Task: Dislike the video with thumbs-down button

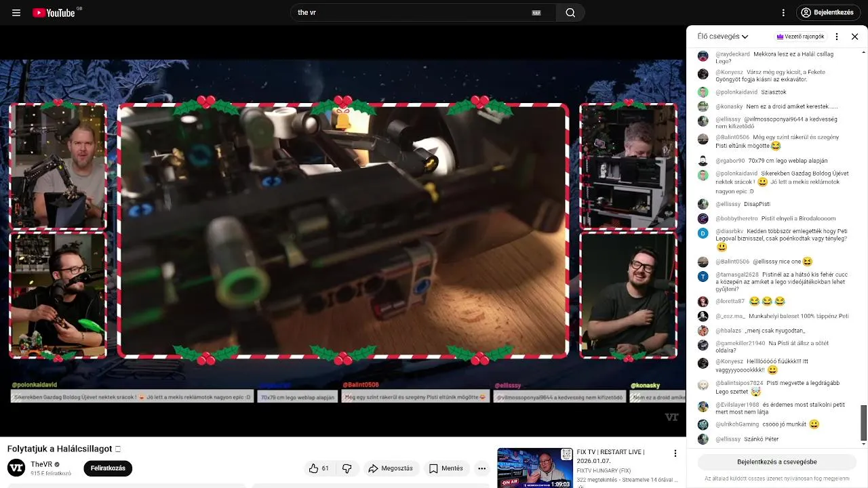Action: point(347,468)
